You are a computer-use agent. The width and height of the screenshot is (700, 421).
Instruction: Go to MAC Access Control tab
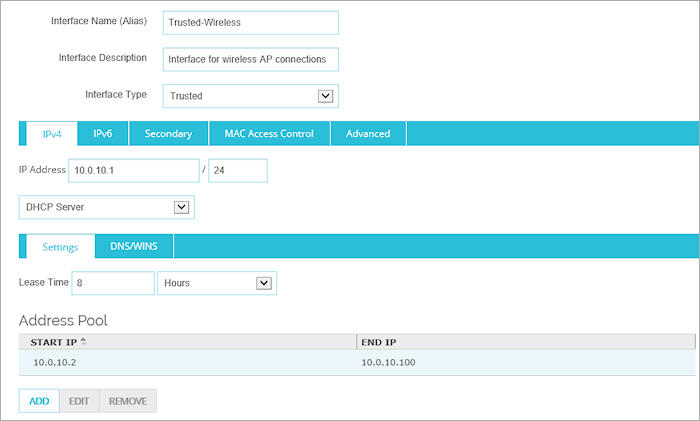(x=269, y=133)
